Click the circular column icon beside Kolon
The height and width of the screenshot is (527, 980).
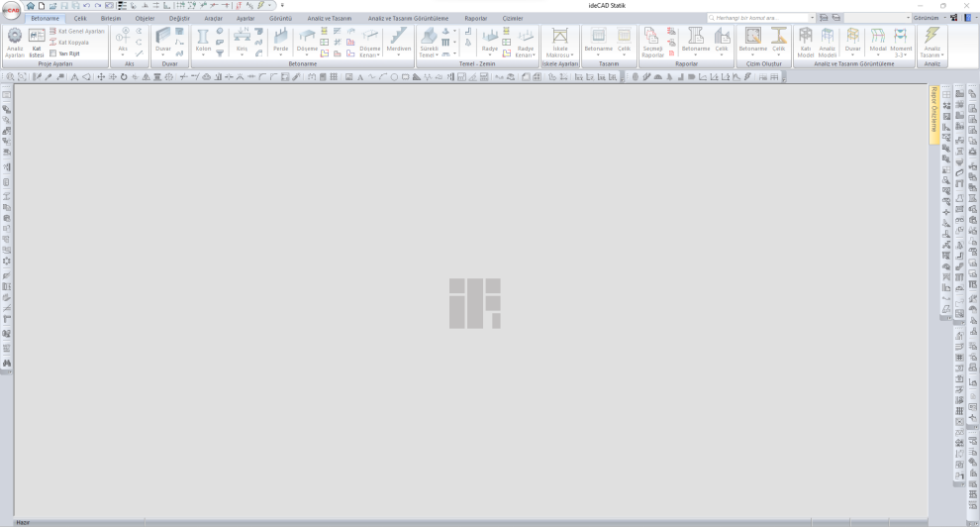coord(220,31)
